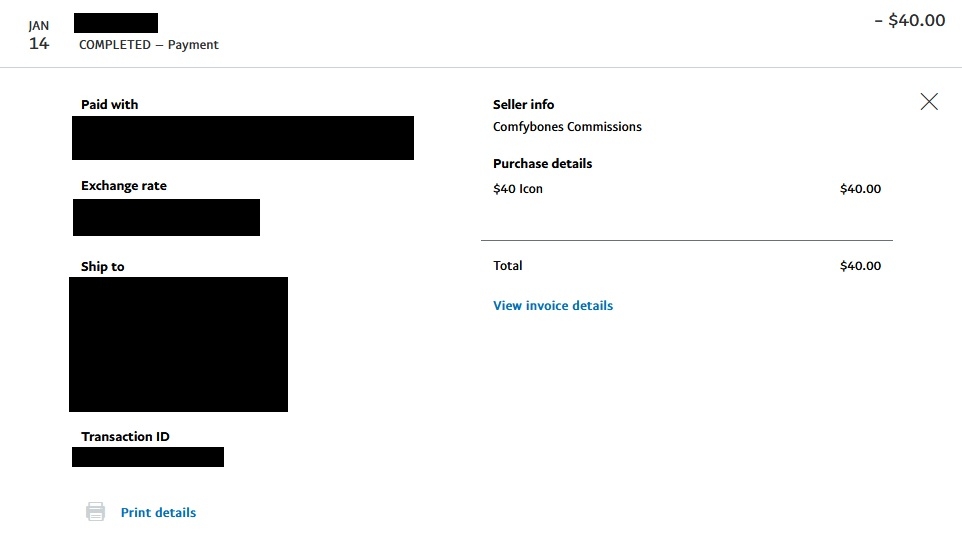Close the transaction details panel
962x545 pixels.
929,101
